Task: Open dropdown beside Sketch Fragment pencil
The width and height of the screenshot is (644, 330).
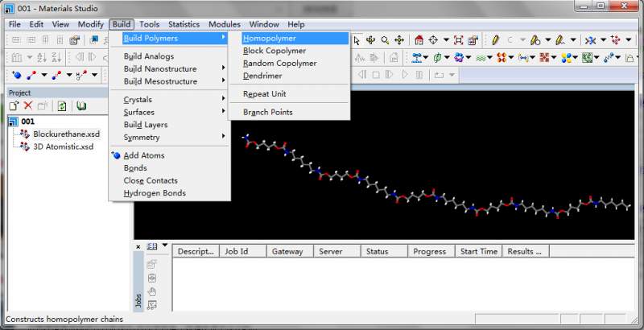Action: 573,39
